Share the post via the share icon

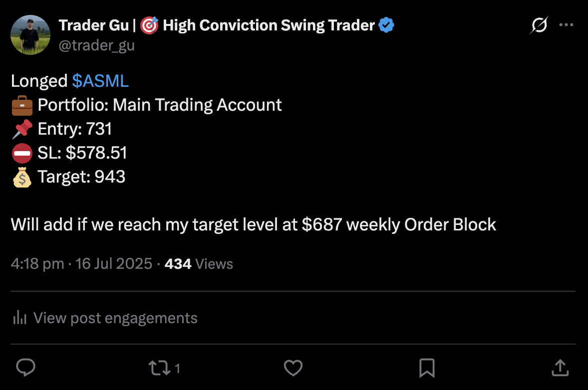pos(560,368)
